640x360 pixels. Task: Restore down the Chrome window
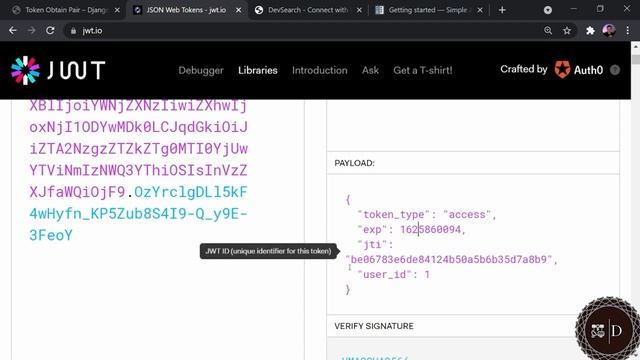600,9
